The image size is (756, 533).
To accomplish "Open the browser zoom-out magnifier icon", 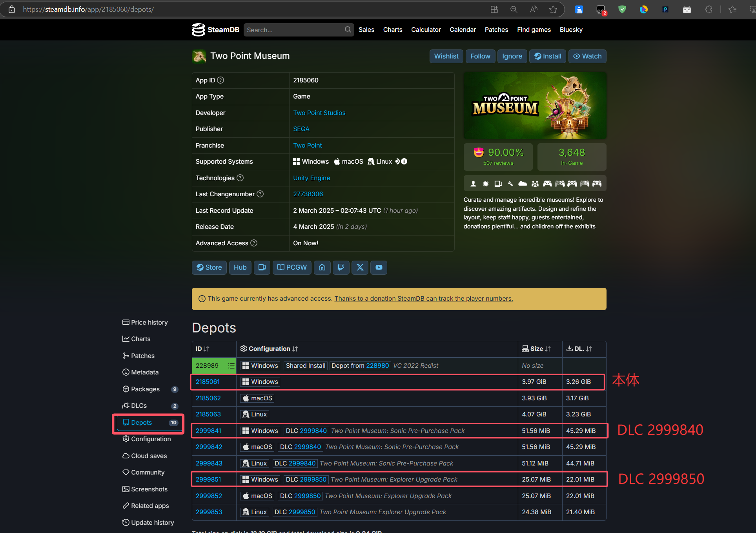I will point(514,9).
